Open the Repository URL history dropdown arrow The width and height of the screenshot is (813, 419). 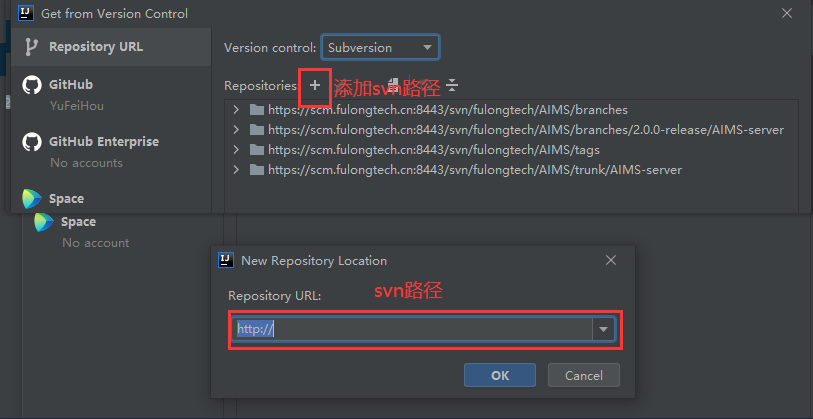pos(604,329)
